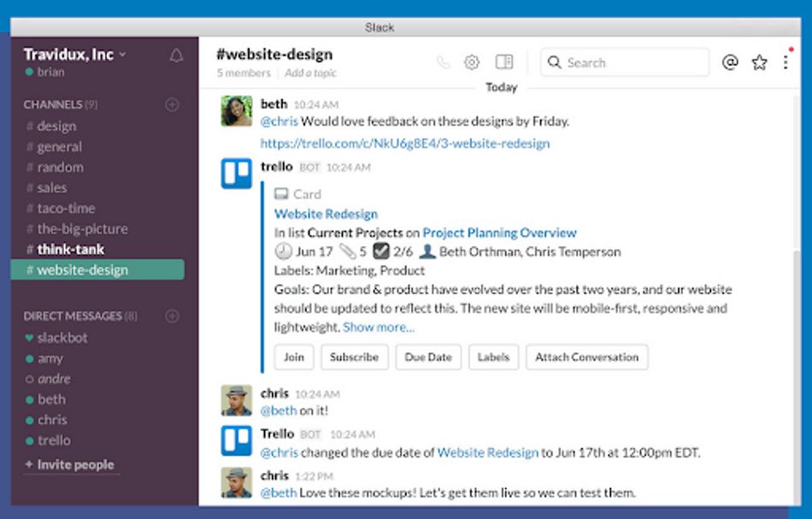
Task: Open the trello.com website-redesign URL
Action: pos(405,144)
